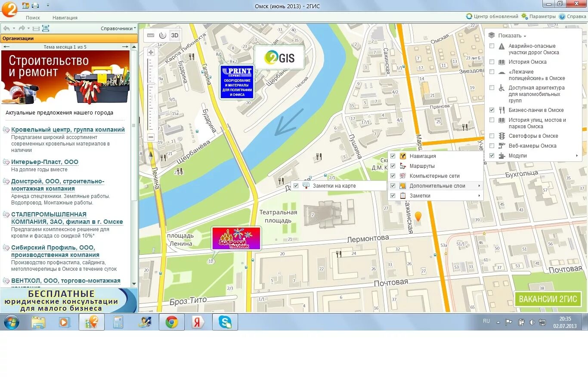Click the city buildings icon in title bar

26,6
